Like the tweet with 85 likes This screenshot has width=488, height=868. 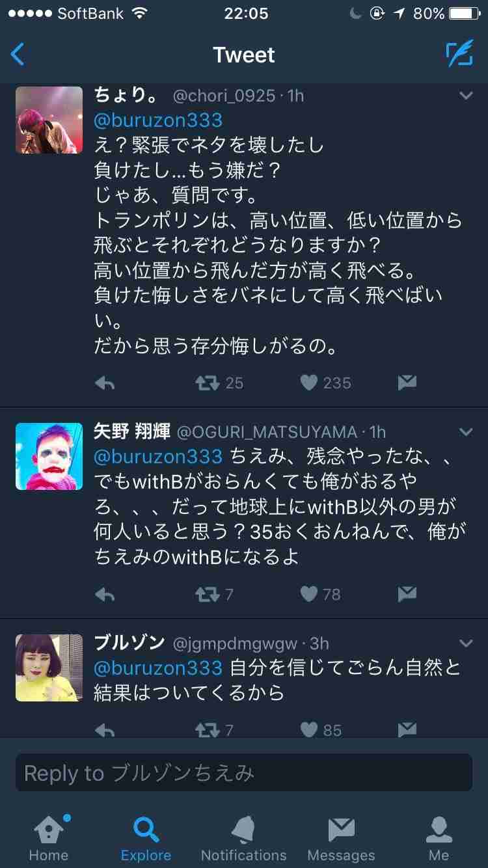coord(308,729)
